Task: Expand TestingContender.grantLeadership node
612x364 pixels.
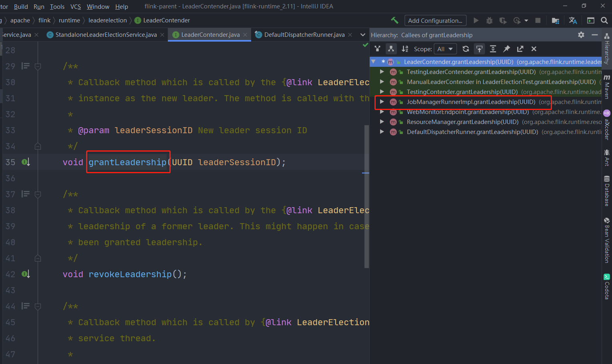Action: (382, 92)
